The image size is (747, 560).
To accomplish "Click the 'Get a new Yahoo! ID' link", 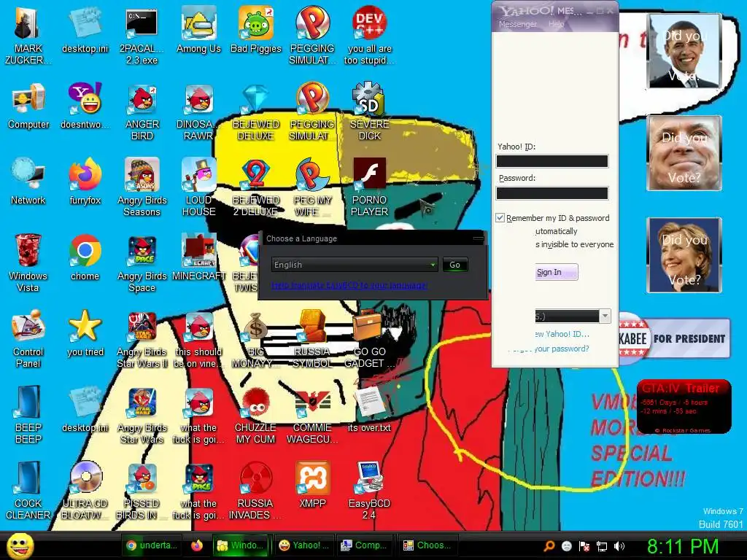I will click(x=562, y=334).
